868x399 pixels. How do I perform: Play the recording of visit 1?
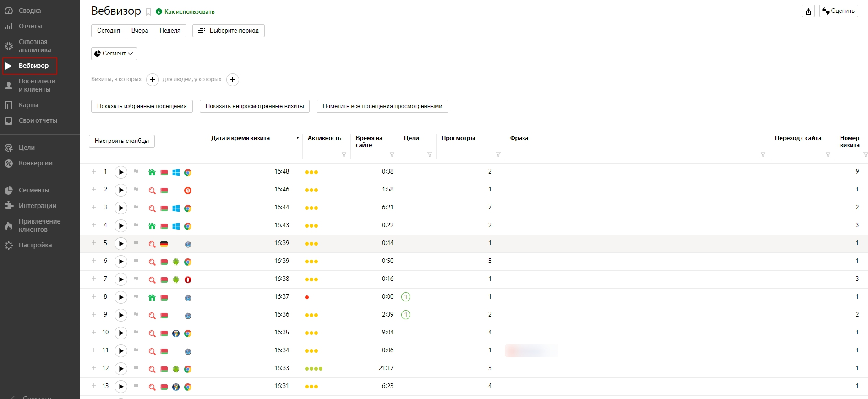click(121, 172)
